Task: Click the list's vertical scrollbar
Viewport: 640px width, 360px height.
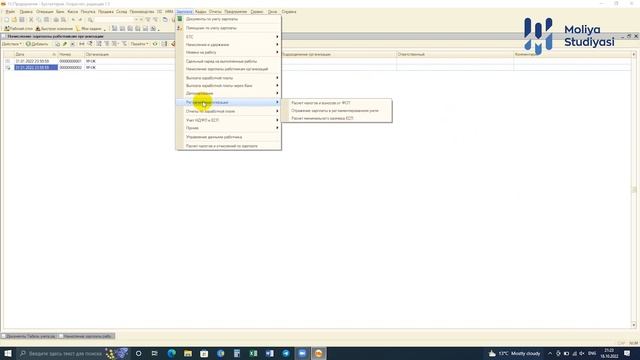Action: coord(634,190)
